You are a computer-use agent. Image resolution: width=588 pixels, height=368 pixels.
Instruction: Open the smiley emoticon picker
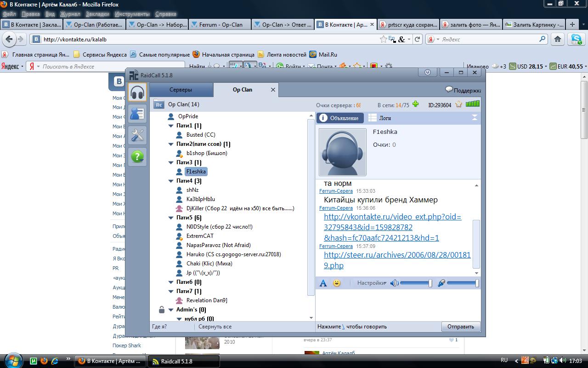[x=337, y=283]
